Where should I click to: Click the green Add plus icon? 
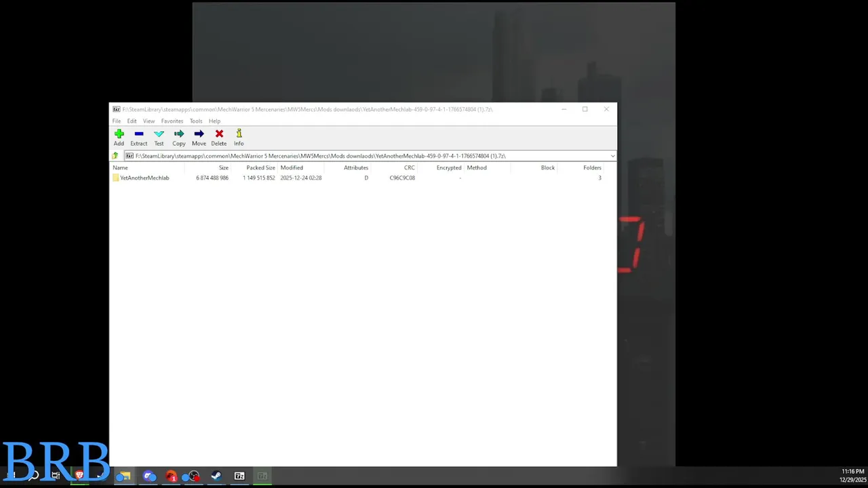pyautogui.click(x=119, y=134)
